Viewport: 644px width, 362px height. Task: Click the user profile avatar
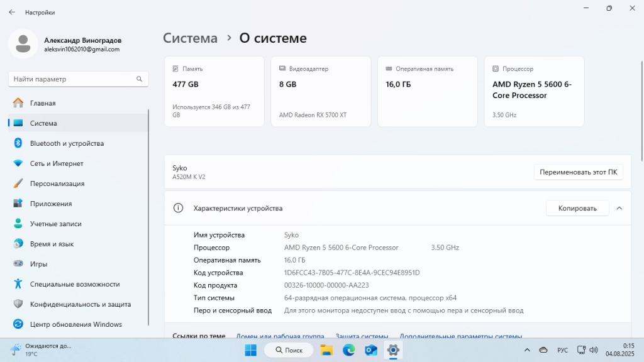23,44
